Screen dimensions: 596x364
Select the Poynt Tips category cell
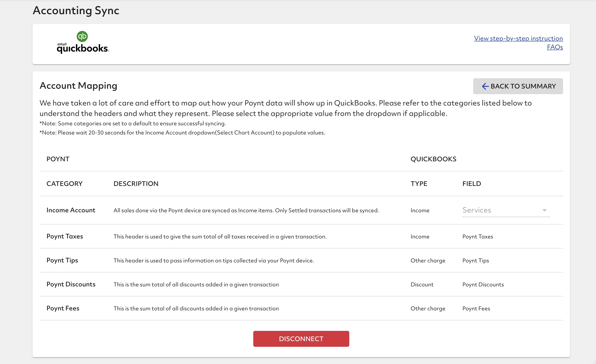point(62,260)
